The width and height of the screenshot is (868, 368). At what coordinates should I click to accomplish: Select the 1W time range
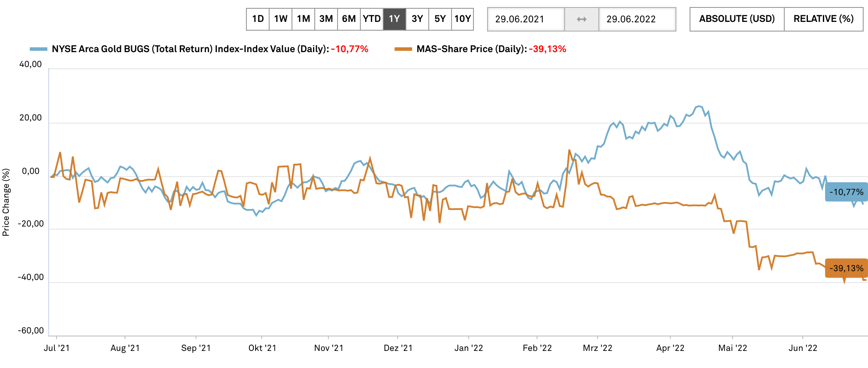[x=281, y=19]
